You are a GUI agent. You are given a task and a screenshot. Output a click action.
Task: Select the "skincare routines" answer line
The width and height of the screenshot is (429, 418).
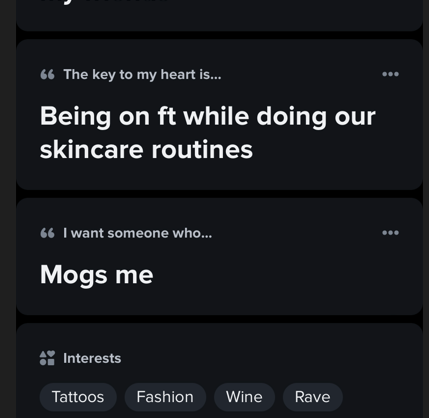146,150
